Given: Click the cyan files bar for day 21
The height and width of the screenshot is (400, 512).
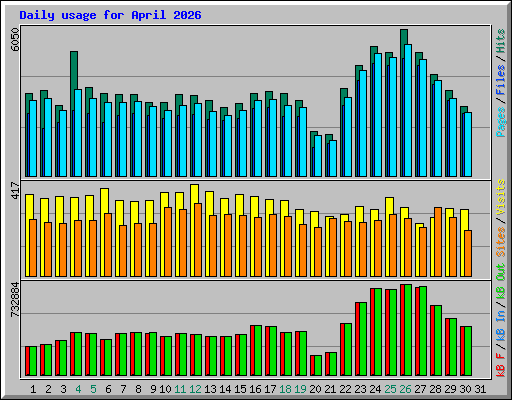Looking at the screenshot, I should coord(333,158).
